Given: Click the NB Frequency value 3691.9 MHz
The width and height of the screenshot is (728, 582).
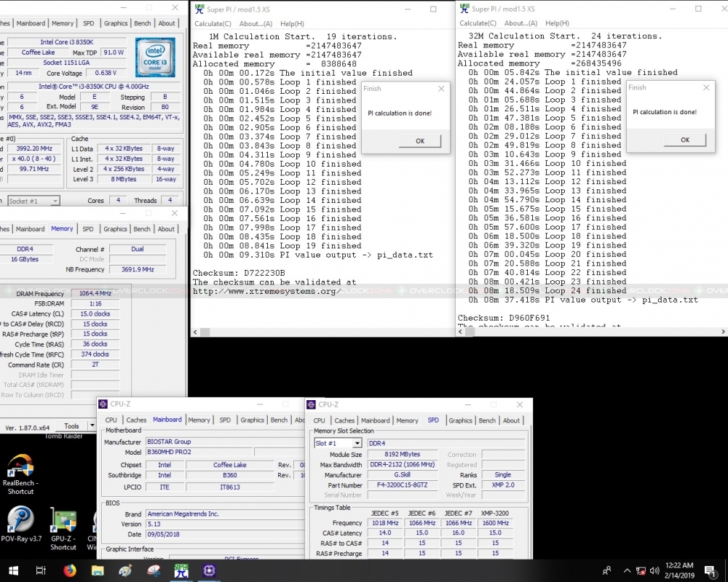Looking at the screenshot, I should pyautogui.click(x=138, y=269).
